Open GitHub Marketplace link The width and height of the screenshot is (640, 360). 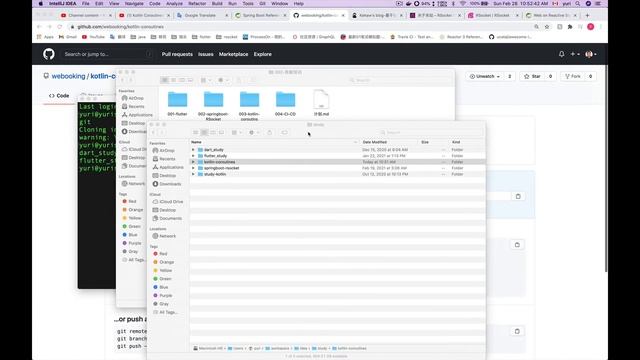click(x=233, y=54)
